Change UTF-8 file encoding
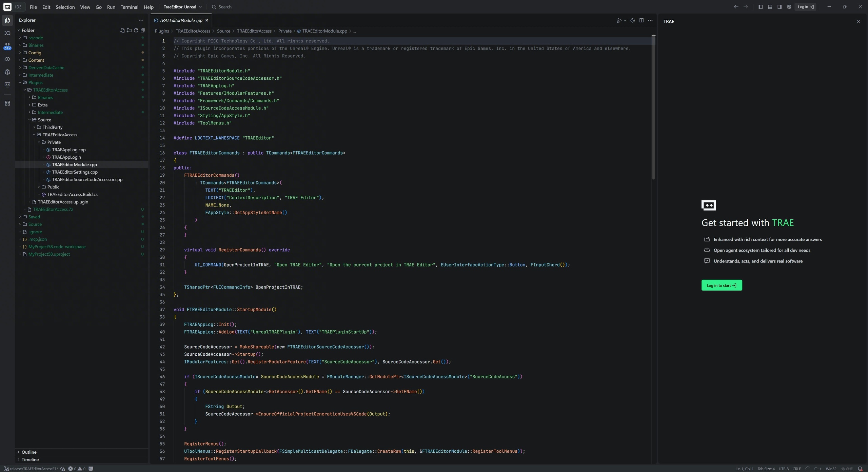The width and height of the screenshot is (868, 472). (783, 469)
